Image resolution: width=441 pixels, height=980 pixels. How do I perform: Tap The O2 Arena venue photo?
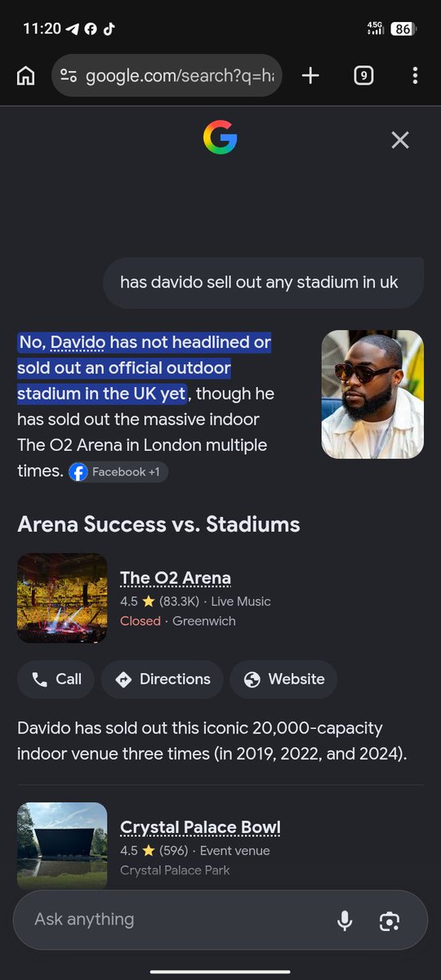pyautogui.click(x=62, y=598)
